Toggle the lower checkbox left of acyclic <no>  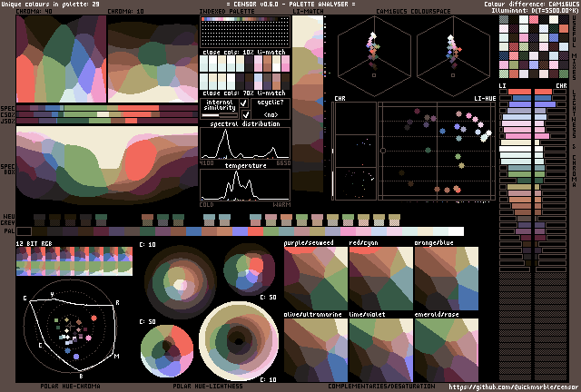coord(243,115)
